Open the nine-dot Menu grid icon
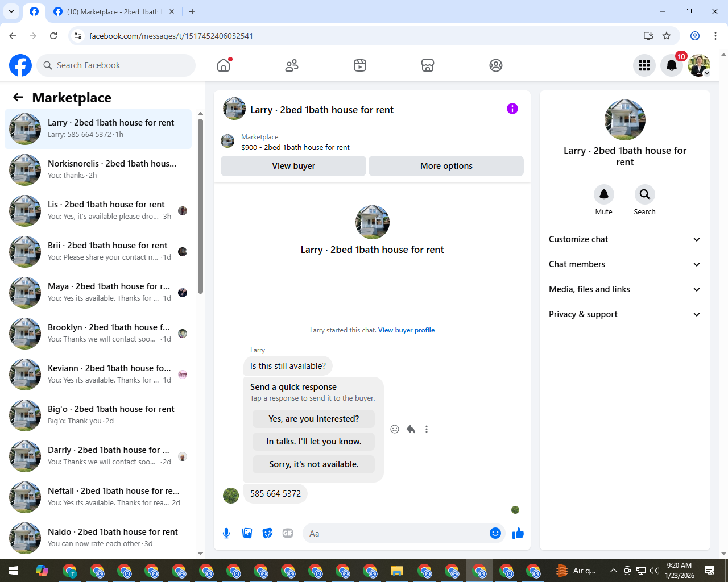 (x=644, y=65)
